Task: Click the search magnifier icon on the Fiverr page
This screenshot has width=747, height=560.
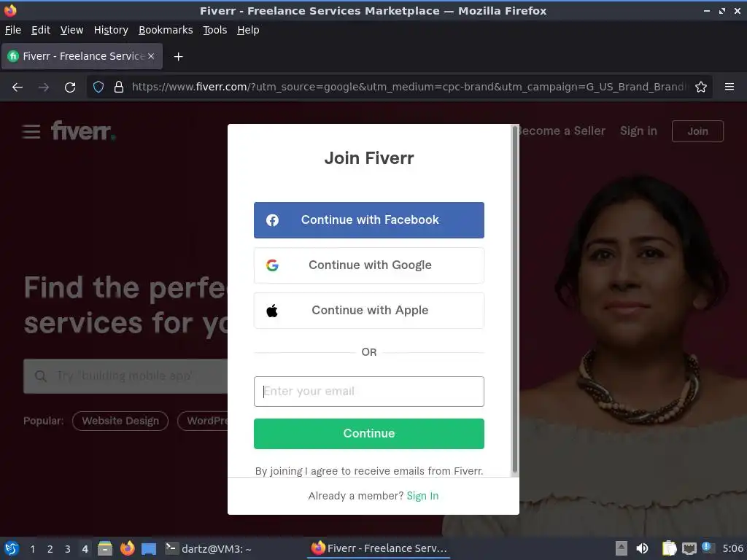Action: 41,376
